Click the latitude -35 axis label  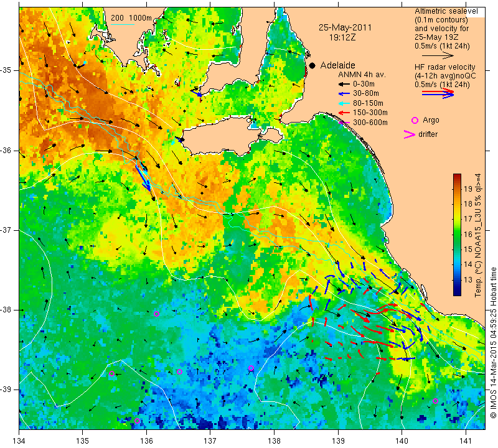(x=6, y=70)
